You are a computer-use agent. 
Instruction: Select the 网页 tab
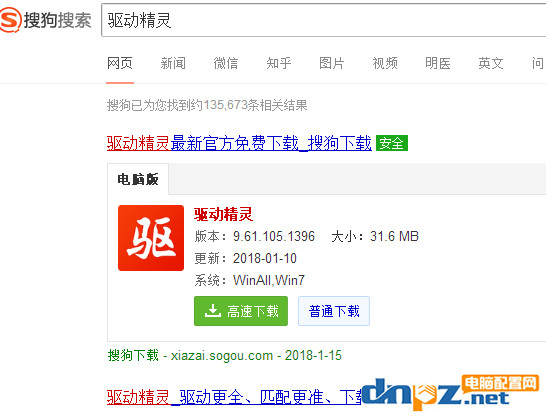coord(120,63)
